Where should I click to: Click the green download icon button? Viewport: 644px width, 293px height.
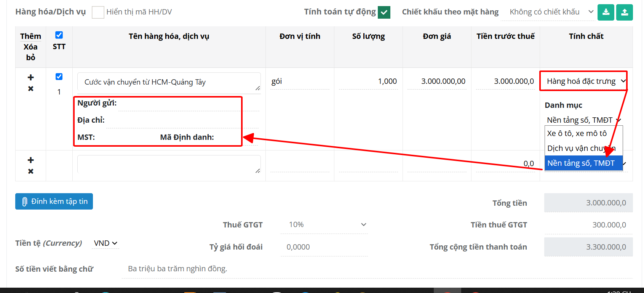pos(606,12)
